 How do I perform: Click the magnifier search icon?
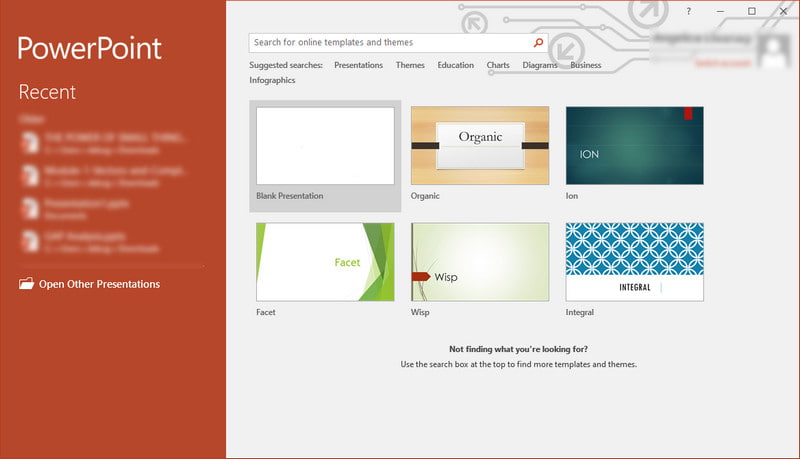click(538, 43)
